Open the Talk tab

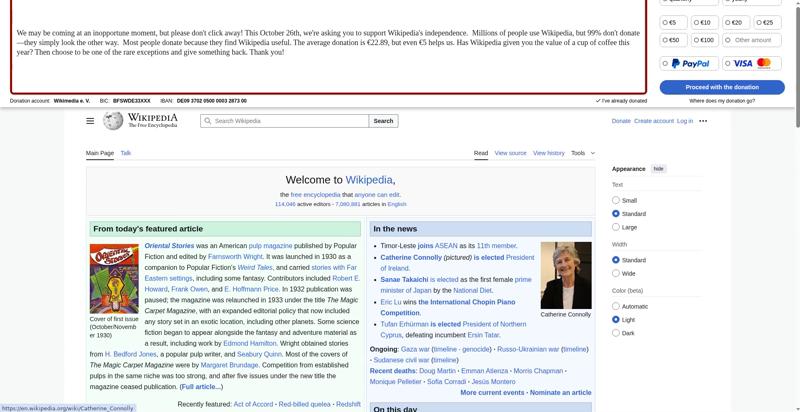(126, 153)
